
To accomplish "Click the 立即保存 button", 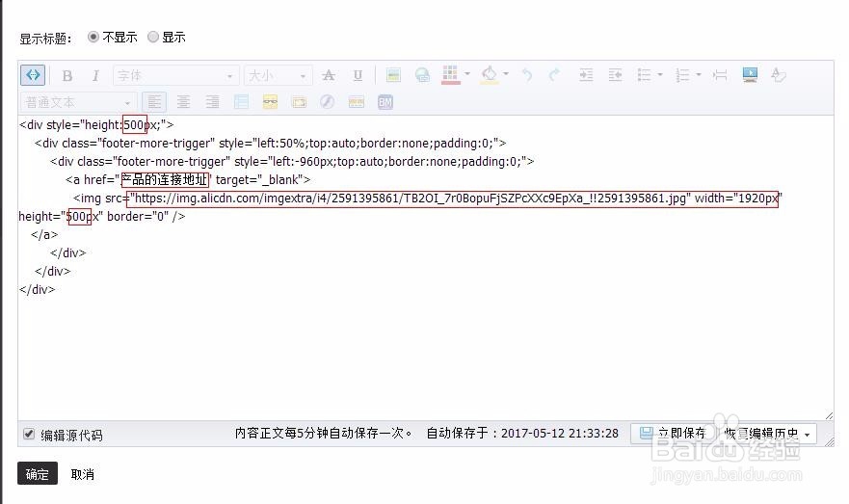I will point(673,433).
